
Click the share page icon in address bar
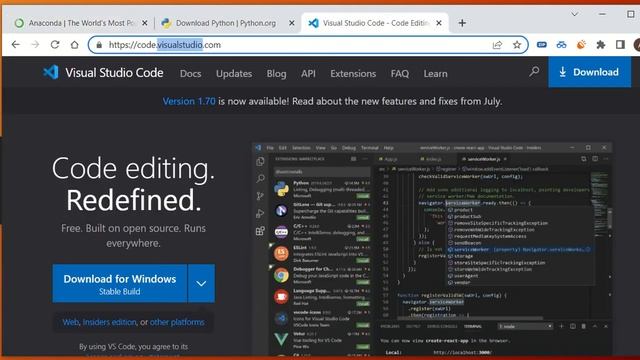497,45
